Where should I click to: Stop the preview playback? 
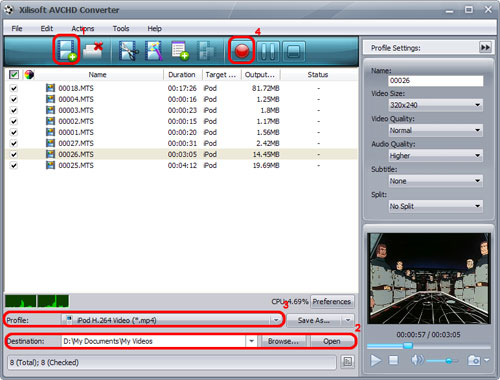click(x=393, y=360)
